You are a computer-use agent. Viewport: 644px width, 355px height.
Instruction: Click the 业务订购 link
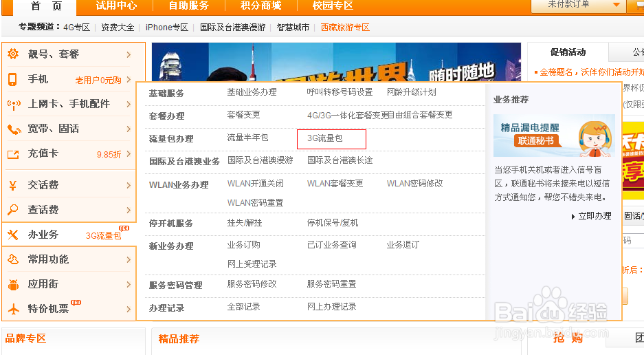tap(243, 245)
